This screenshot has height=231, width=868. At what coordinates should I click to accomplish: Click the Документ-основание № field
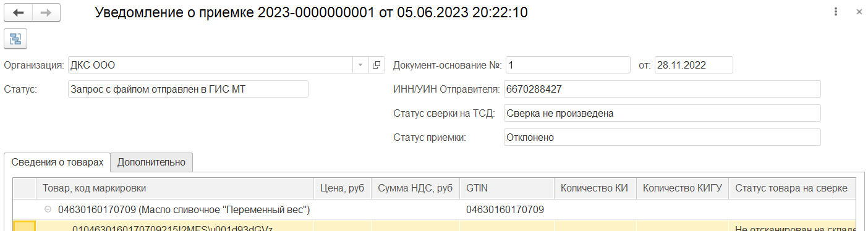(568, 65)
